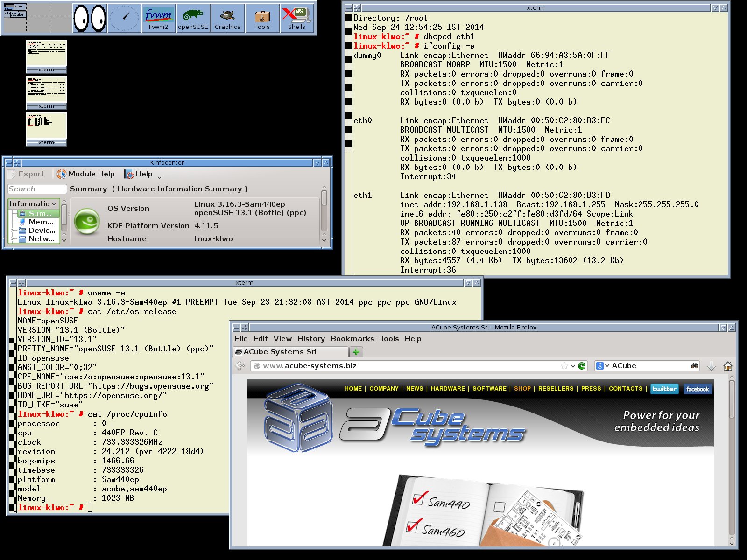
Task: Open the Fvwm2 panel launcher
Action: point(158,18)
